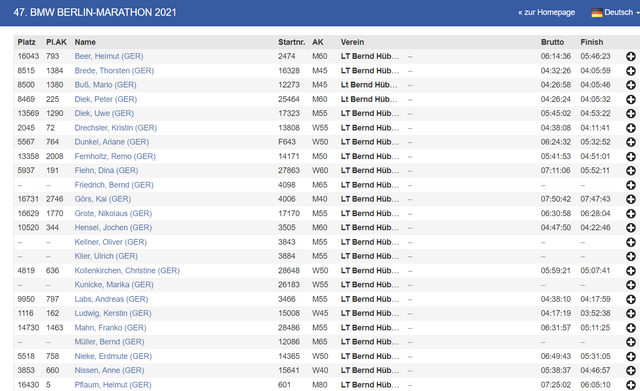The width and height of the screenshot is (640, 391).
Task: Open runner Diek, Peter (GER) link
Action: 106,99
